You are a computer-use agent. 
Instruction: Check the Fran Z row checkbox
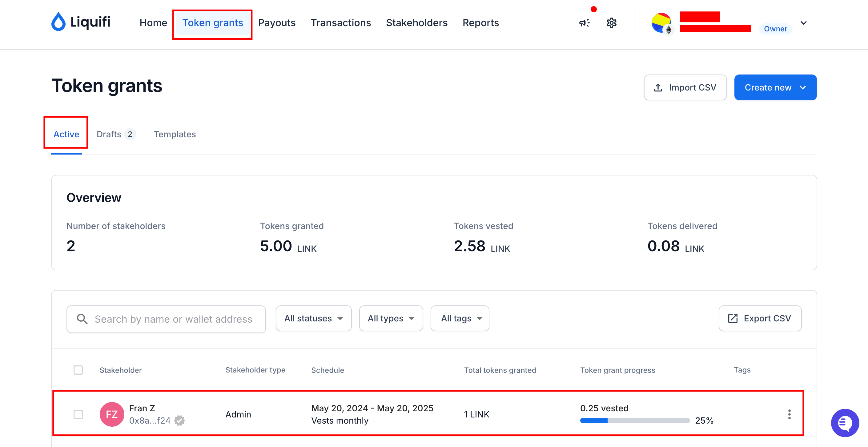click(78, 414)
